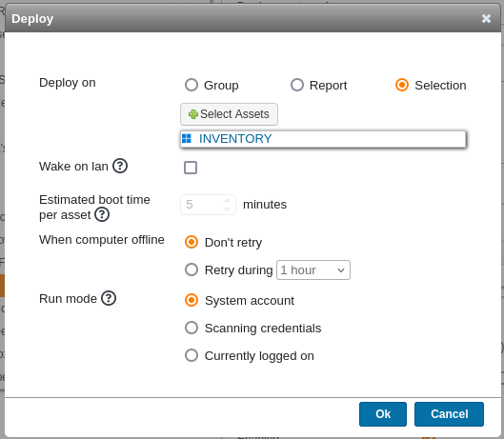This screenshot has height=439, width=504.
Task: Click the 'When computer offline' label
Action: (x=102, y=240)
